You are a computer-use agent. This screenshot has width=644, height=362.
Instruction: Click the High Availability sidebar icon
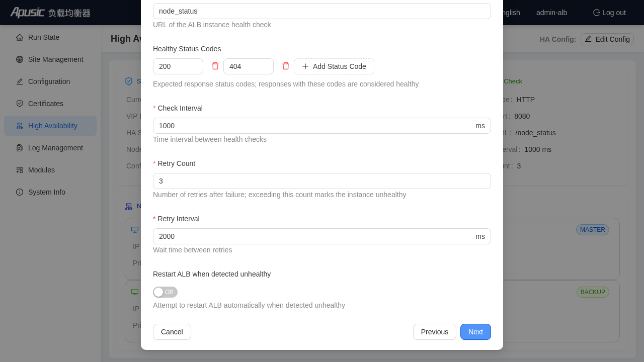click(20, 126)
